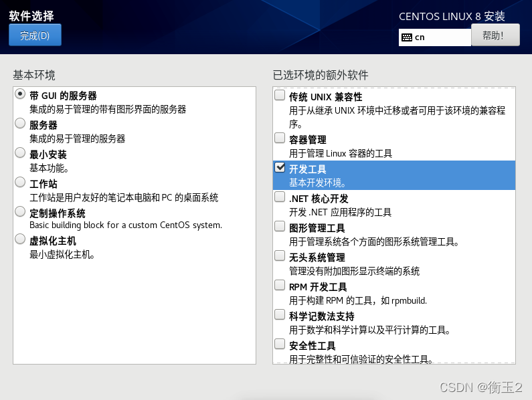Click 开发 .NET 应用程序的工具 description

pos(341,213)
